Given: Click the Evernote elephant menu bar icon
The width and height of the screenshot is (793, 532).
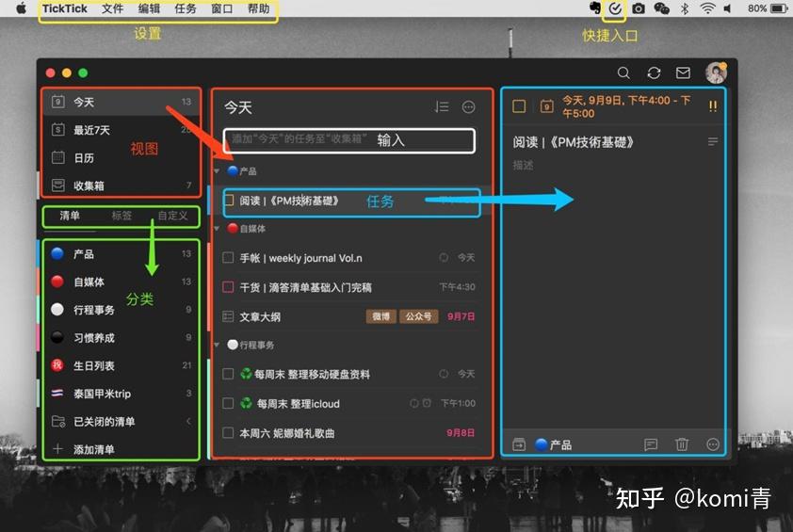Looking at the screenshot, I should coord(595,8).
